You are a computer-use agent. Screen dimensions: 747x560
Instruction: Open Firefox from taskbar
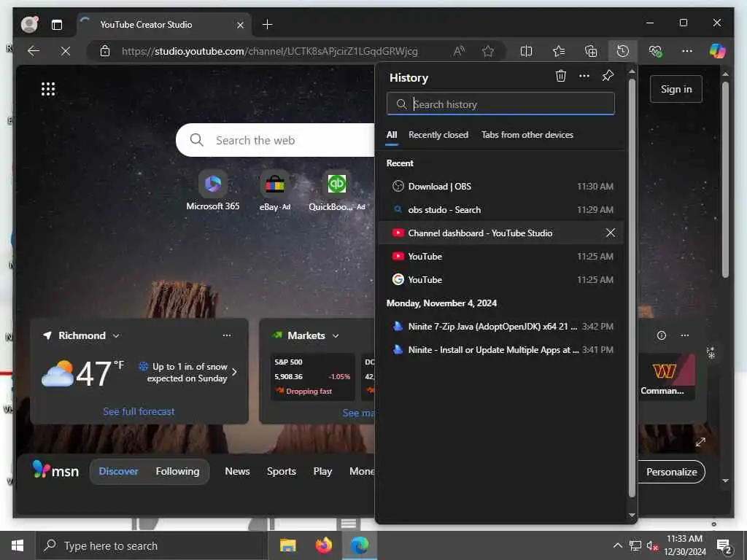(323, 545)
